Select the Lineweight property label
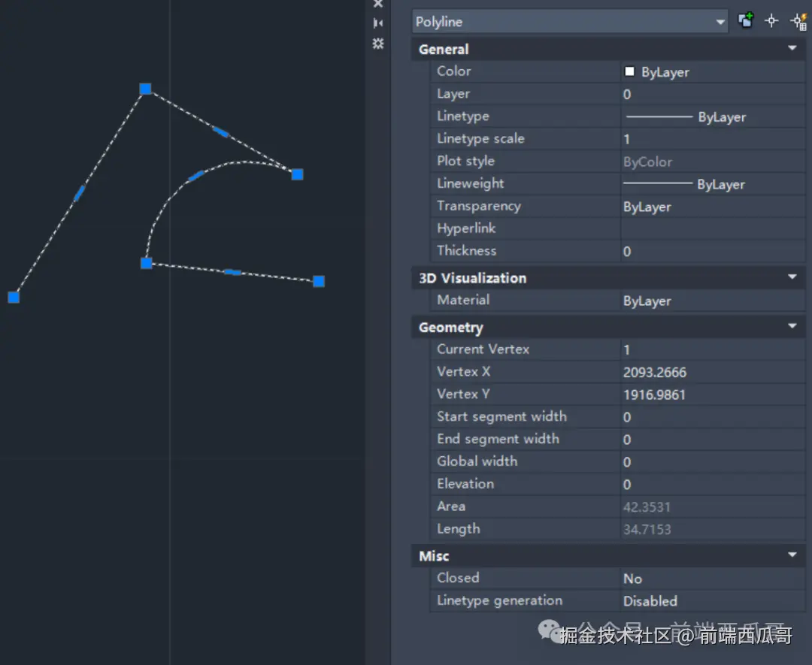Viewport: 812px width, 665px height. (470, 183)
